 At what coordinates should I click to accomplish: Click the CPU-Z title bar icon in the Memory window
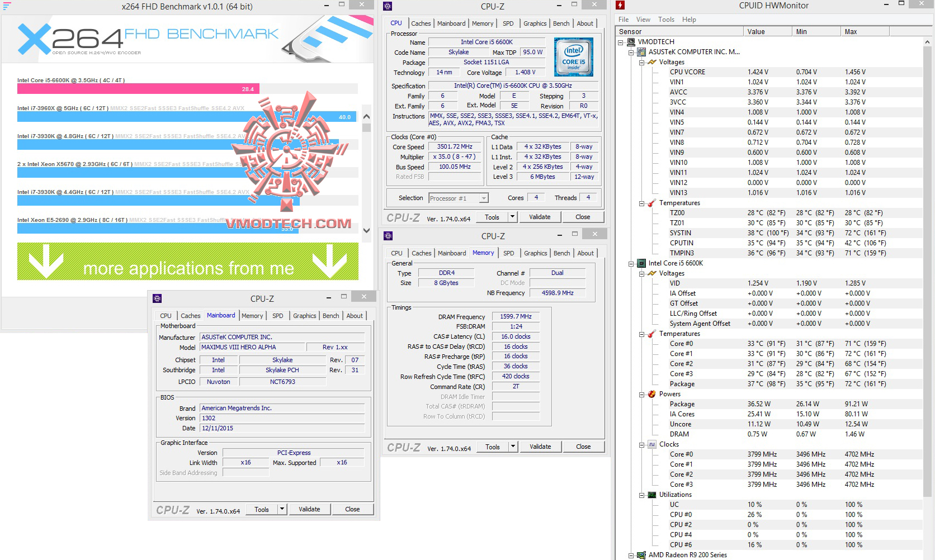(389, 236)
